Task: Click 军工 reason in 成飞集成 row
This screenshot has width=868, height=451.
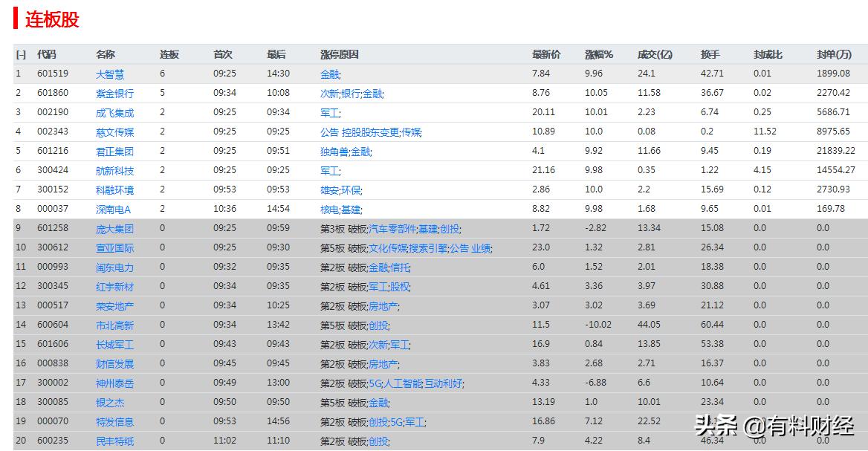Action: coord(329,113)
